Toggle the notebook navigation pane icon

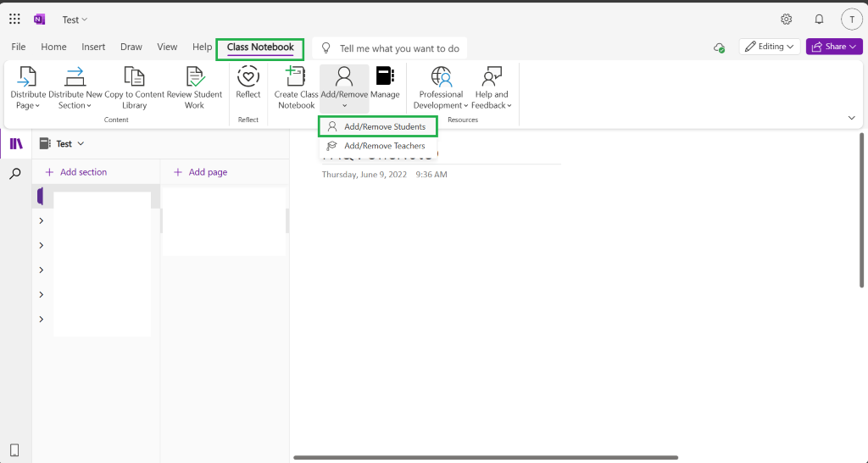click(16, 144)
